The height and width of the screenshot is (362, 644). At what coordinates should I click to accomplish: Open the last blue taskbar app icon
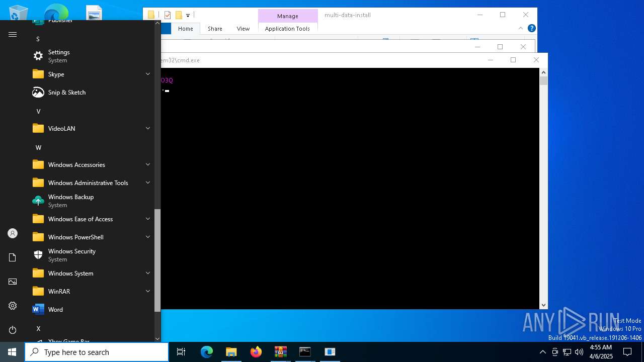pyautogui.click(x=330, y=352)
